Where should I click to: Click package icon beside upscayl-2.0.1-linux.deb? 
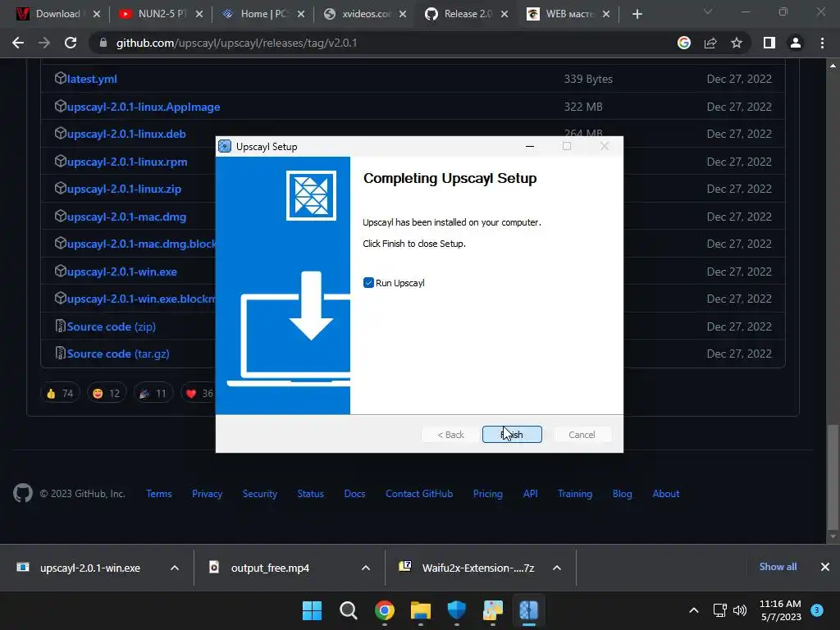pos(60,134)
